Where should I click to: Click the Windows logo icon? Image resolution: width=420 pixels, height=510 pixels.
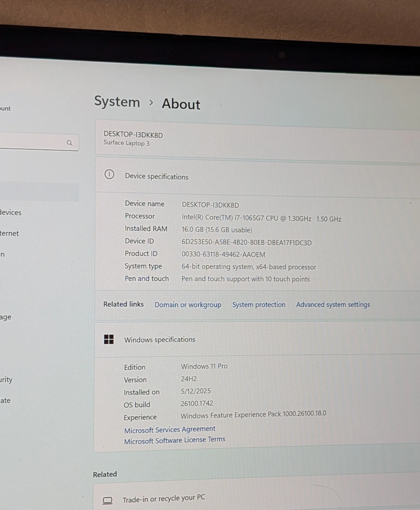[x=109, y=339]
